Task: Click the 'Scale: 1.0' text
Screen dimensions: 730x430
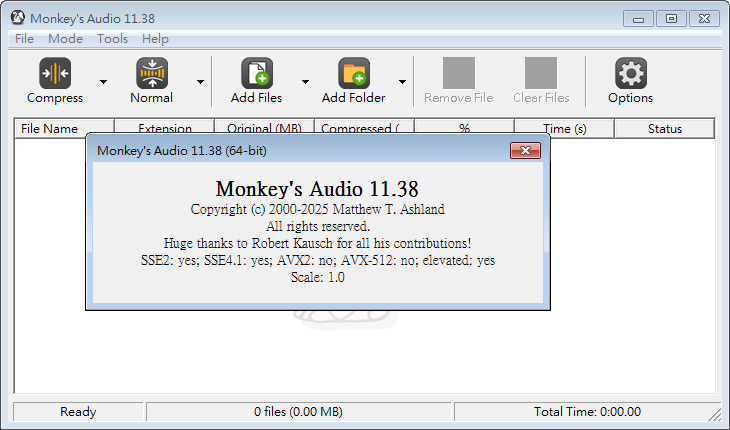Action: (x=318, y=277)
